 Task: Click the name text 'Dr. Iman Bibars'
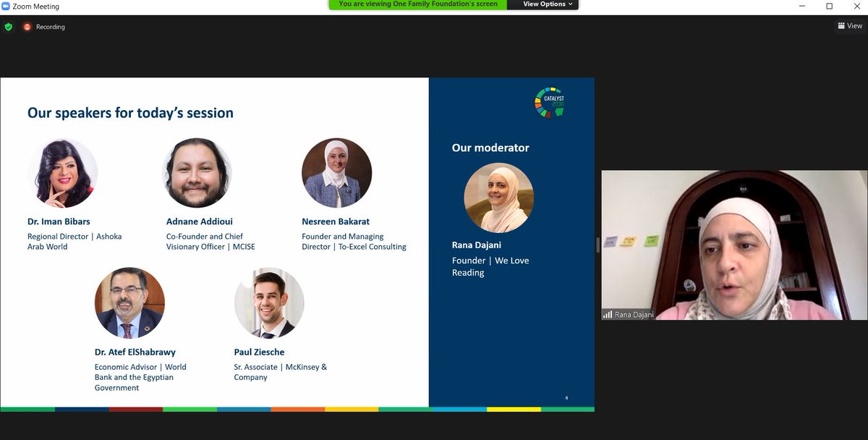59,221
